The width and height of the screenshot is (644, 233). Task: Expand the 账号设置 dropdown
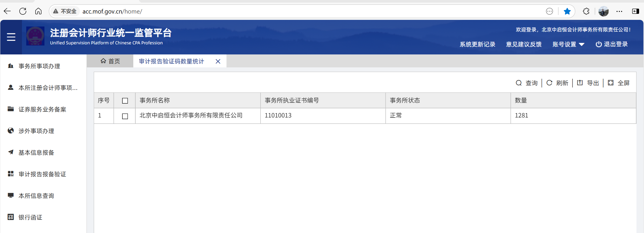click(568, 44)
